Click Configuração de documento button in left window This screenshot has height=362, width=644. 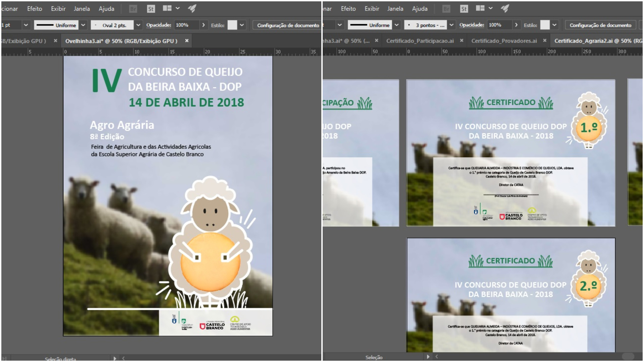[288, 25]
